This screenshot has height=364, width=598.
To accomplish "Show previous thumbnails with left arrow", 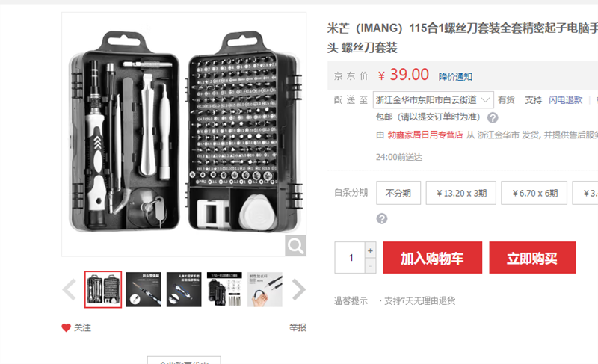I will 70,290.
